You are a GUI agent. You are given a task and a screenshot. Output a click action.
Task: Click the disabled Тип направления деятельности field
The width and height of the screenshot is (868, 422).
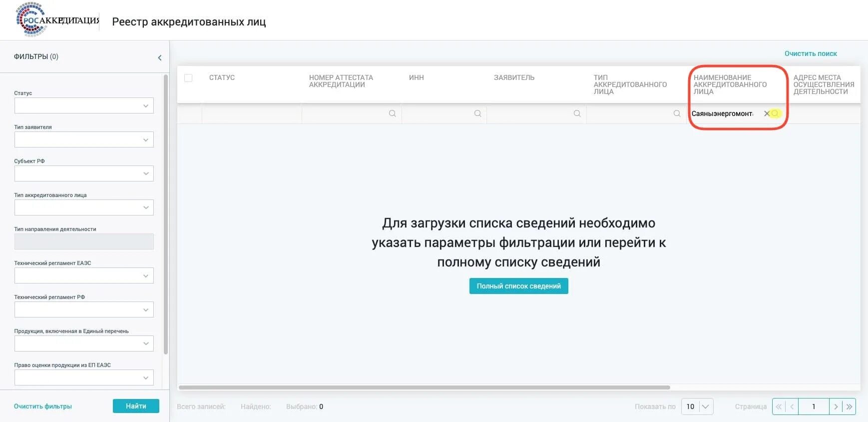coord(84,241)
